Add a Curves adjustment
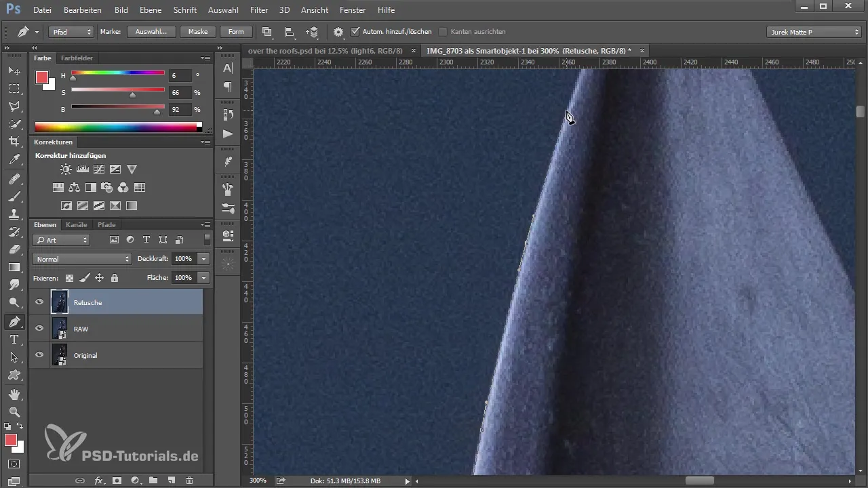 click(x=99, y=169)
